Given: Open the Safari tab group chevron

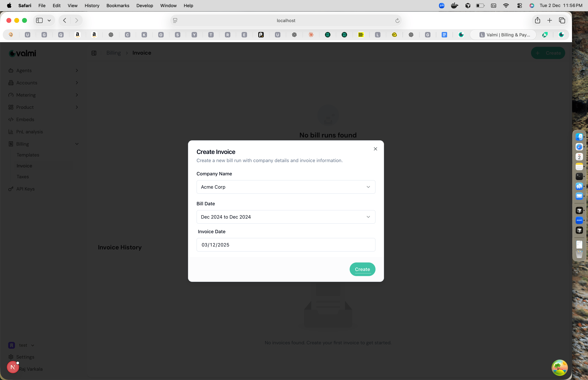Looking at the screenshot, I should [x=49, y=20].
